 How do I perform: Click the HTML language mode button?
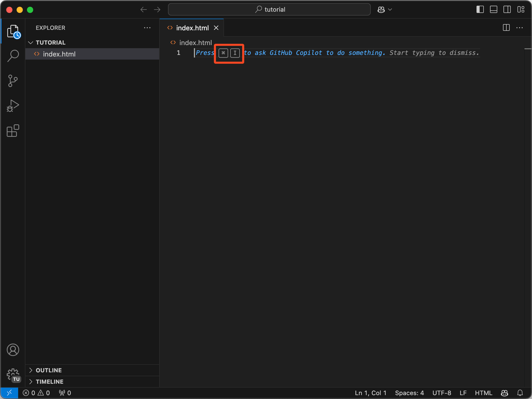pyautogui.click(x=484, y=393)
